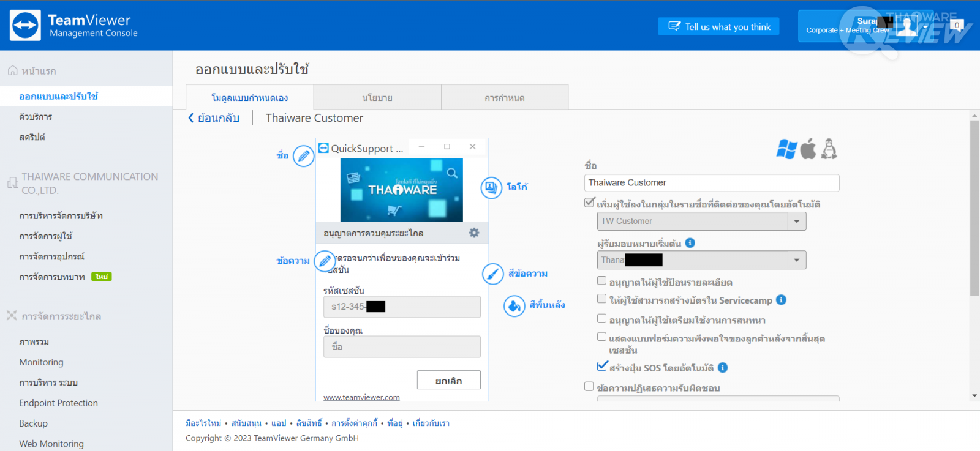Switch to the การกำหนด tab
The image size is (980, 451).
click(505, 97)
